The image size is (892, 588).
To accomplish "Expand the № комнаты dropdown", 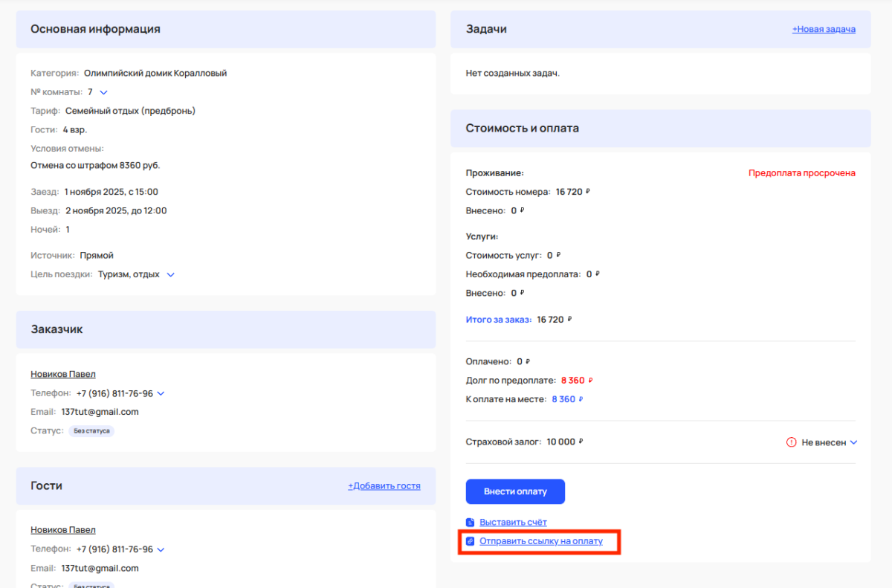I will click(103, 91).
